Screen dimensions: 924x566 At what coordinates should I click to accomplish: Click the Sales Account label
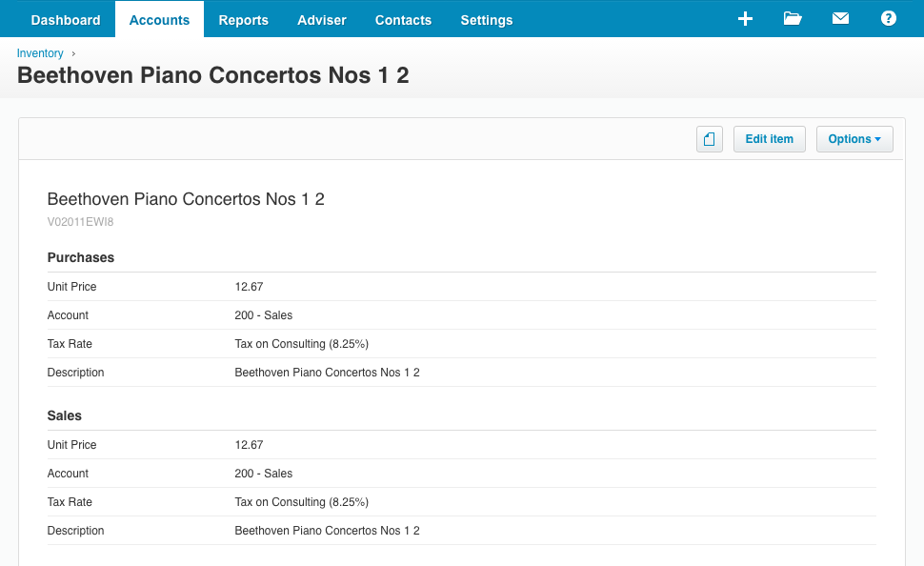[x=68, y=474]
